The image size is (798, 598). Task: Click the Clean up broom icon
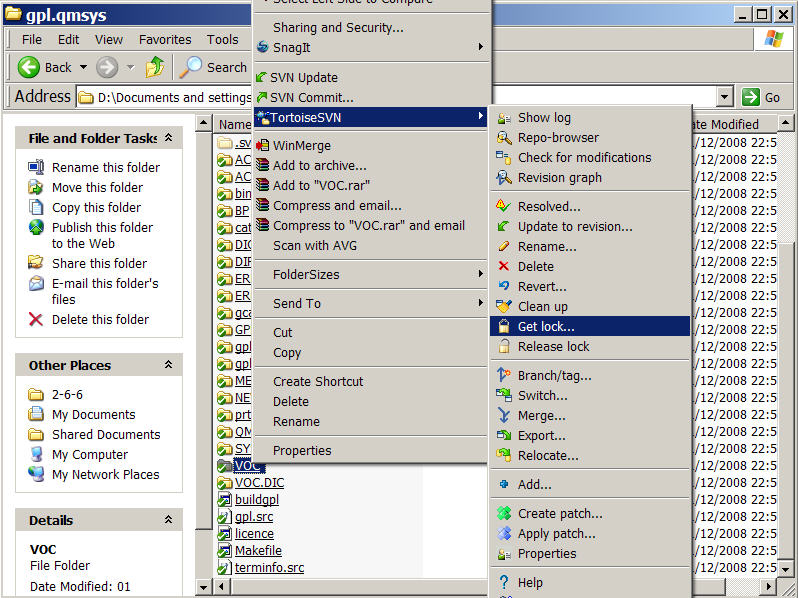click(x=504, y=307)
